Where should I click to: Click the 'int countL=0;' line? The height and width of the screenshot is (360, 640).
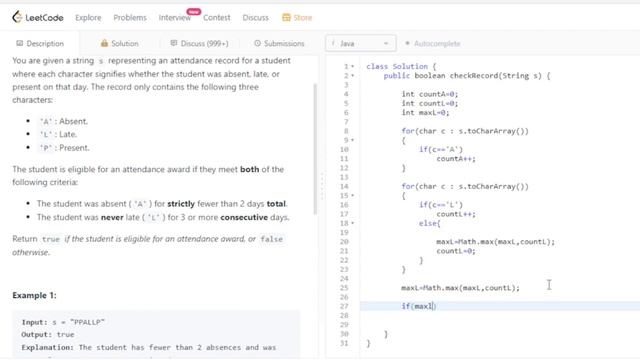point(430,104)
